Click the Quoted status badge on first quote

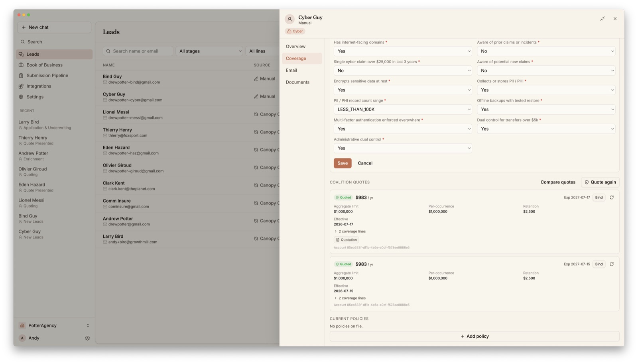343,198
